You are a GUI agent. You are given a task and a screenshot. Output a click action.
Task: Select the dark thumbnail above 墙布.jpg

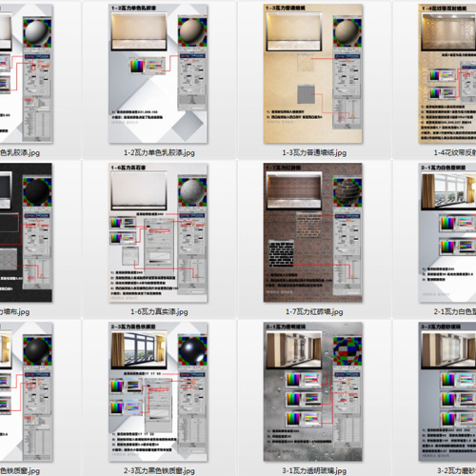point(26,232)
